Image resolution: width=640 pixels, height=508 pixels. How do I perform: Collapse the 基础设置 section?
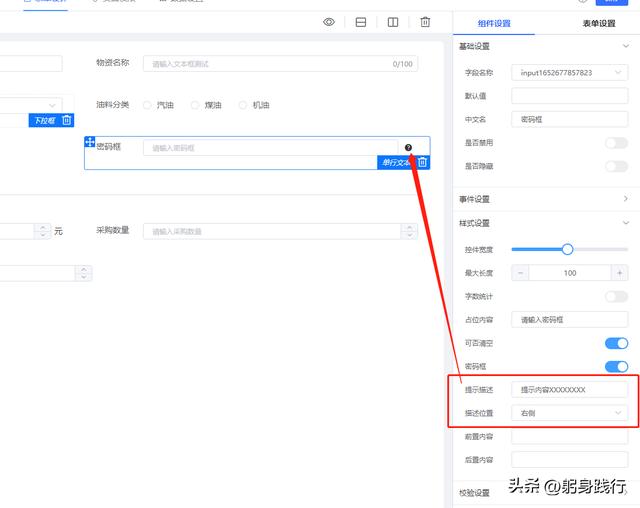click(625, 46)
